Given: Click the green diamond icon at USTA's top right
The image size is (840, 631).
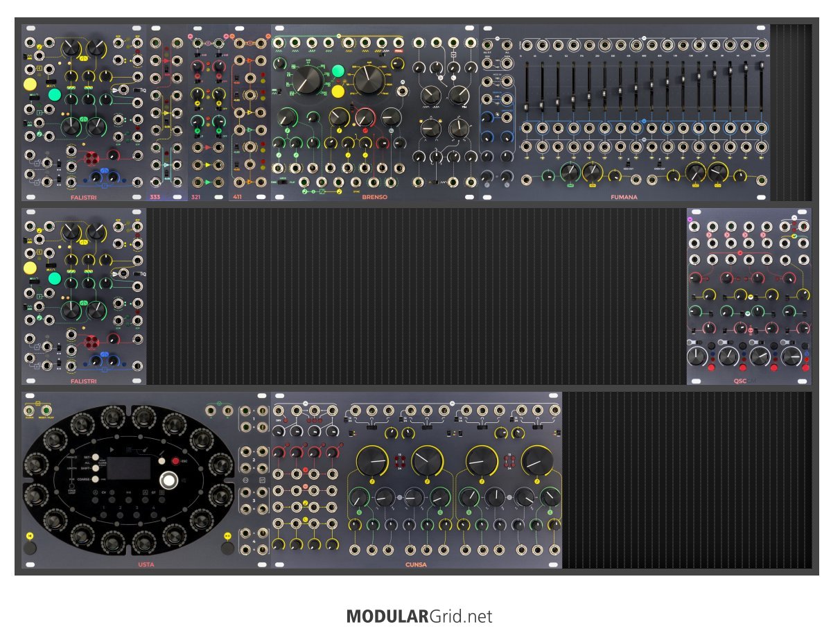Looking at the screenshot, I should (219, 404).
